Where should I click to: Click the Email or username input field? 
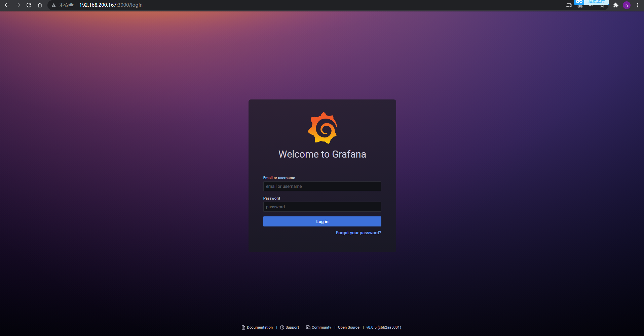point(322,186)
